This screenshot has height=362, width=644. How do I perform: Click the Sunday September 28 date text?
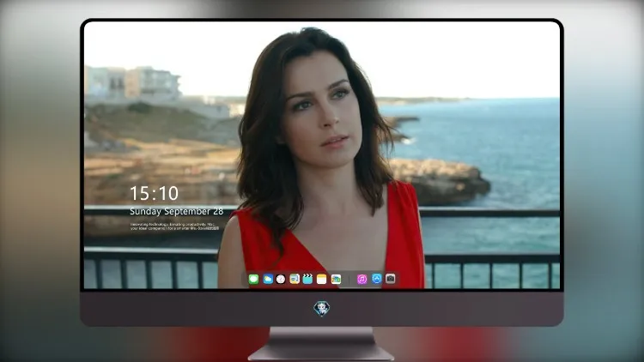click(x=177, y=211)
